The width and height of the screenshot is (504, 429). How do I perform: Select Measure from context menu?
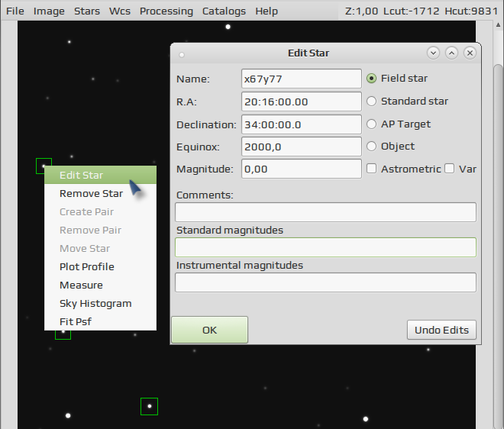coord(100,285)
